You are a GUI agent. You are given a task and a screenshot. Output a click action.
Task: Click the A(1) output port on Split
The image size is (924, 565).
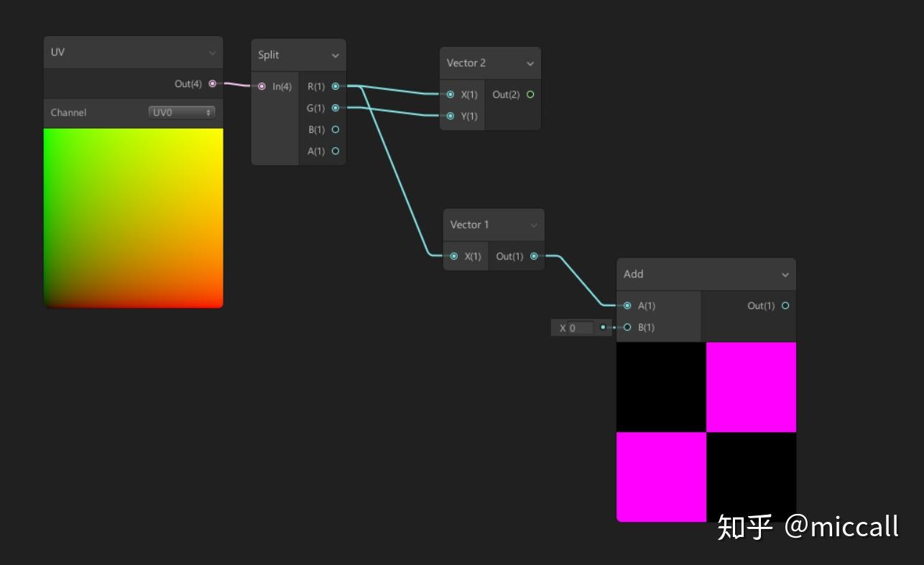(x=335, y=151)
